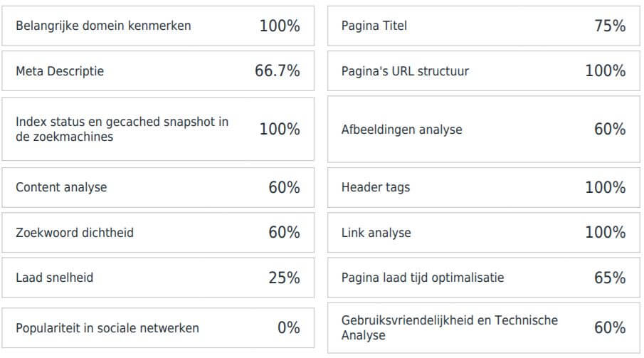
Task: Select the Pagina Titel 75% box
Action: (483, 26)
